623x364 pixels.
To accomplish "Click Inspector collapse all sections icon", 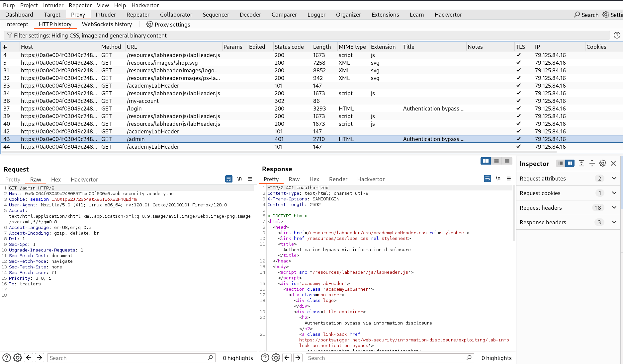I will (592, 163).
